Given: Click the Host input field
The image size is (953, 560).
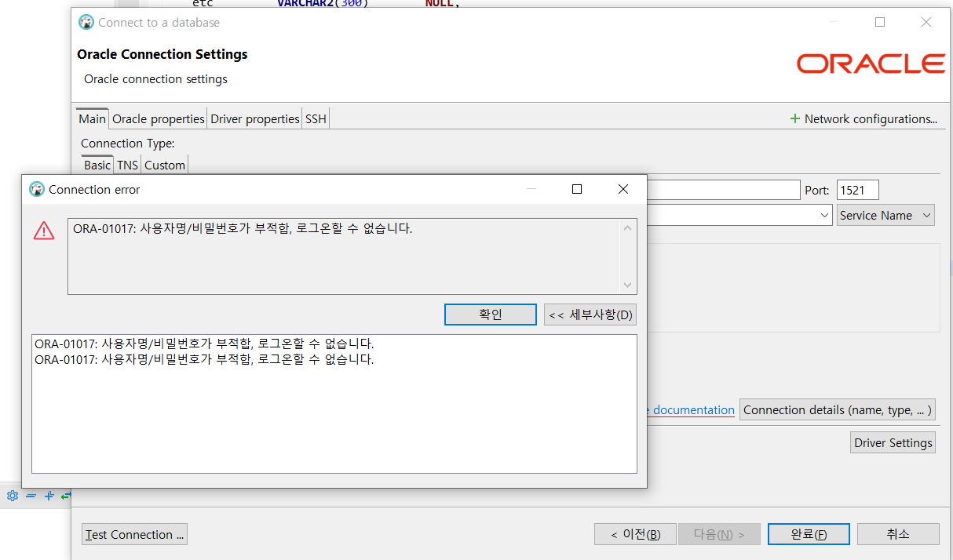Looking at the screenshot, I should pos(723,190).
